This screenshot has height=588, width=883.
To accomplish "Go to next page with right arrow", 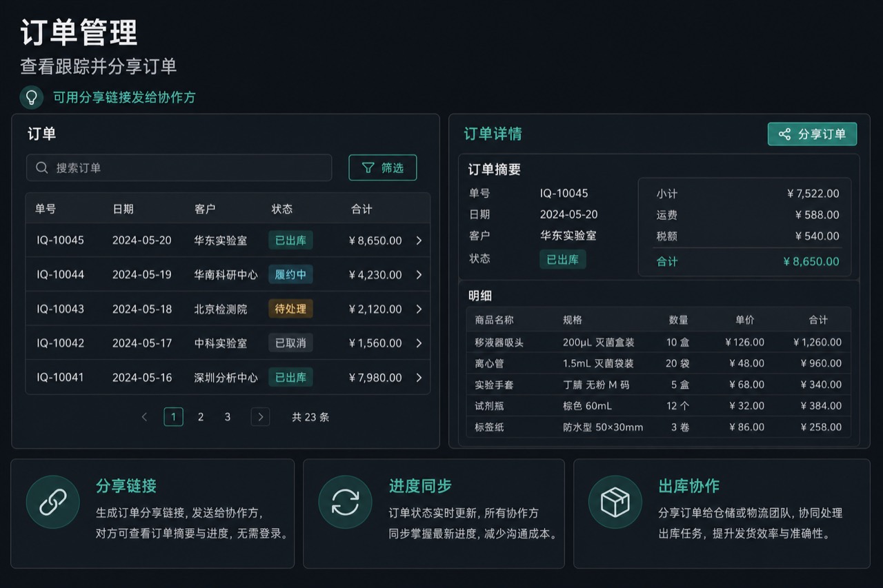I will tap(260, 417).
